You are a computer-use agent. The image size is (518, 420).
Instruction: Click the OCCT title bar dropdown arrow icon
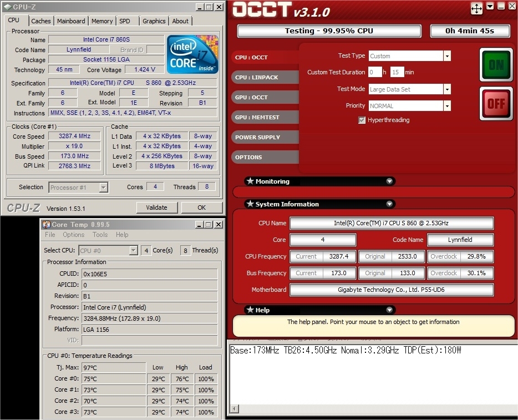click(x=490, y=6)
